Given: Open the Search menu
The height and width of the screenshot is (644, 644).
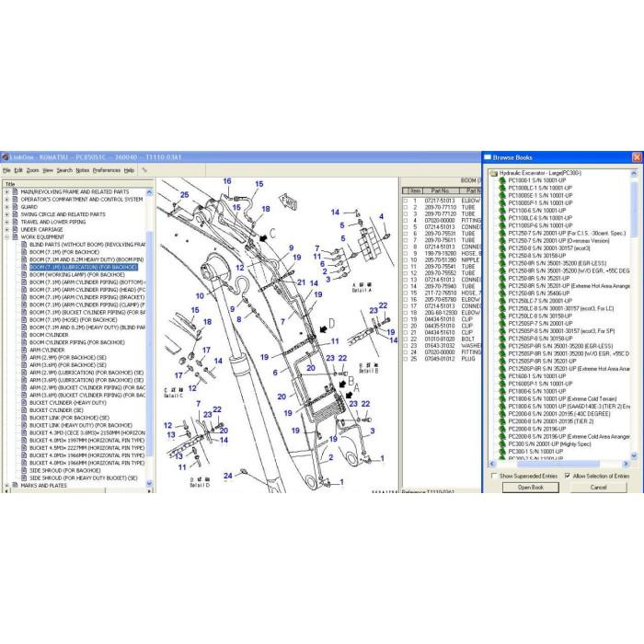Looking at the screenshot, I should pos(64,170).
